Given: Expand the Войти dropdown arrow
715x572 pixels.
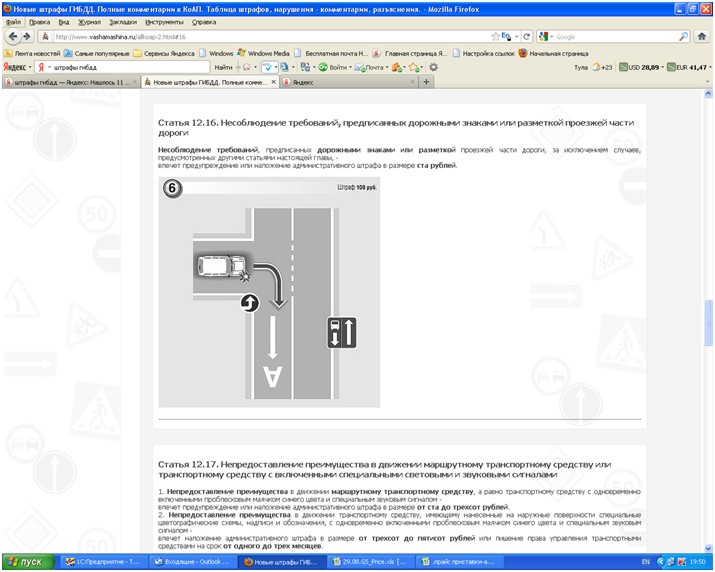Looking at the screenshot, I should (350, 68).
